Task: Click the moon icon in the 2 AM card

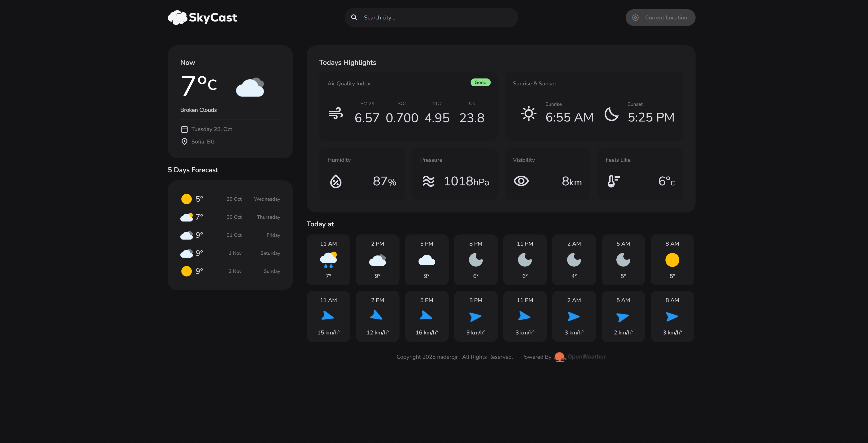Action: point(574,259)
